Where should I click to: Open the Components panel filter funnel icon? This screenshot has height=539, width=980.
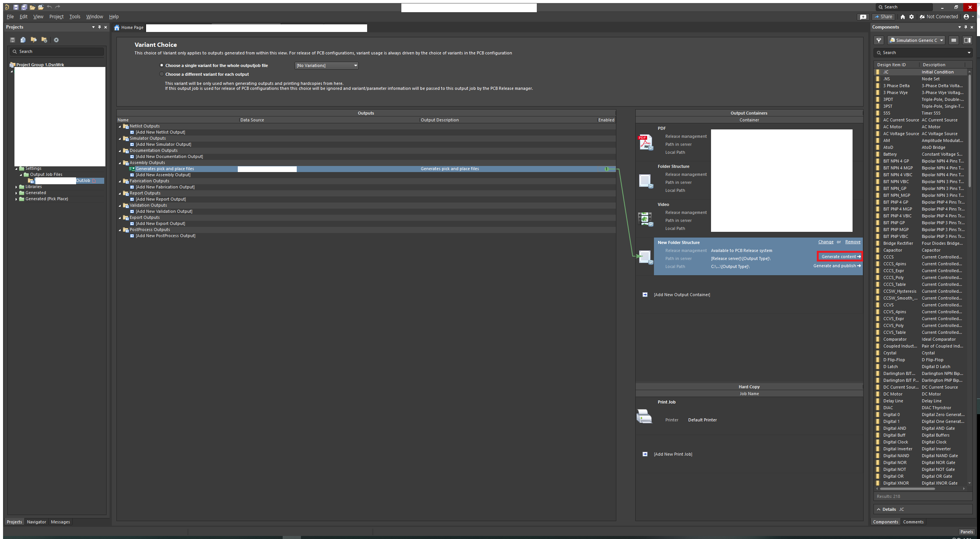click(x=879, y=40)
